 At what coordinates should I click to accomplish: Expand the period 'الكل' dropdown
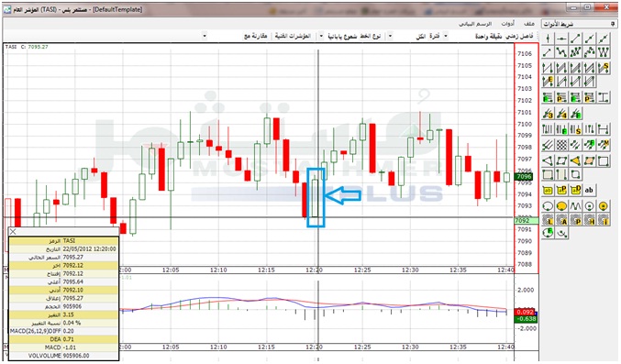point(391,36)
